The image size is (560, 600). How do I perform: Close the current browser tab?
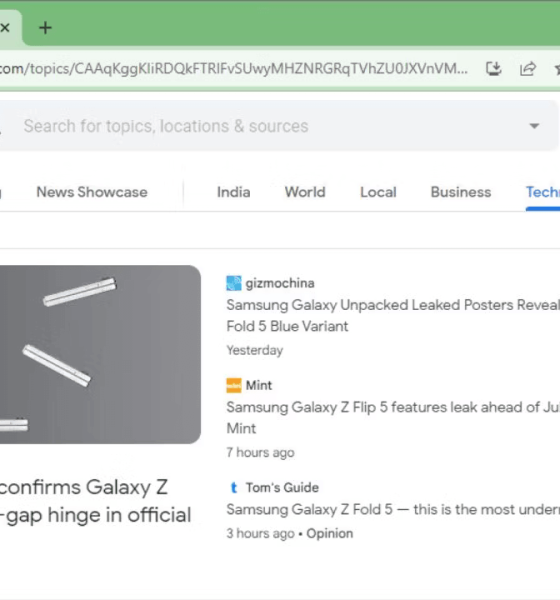point(5,28)
